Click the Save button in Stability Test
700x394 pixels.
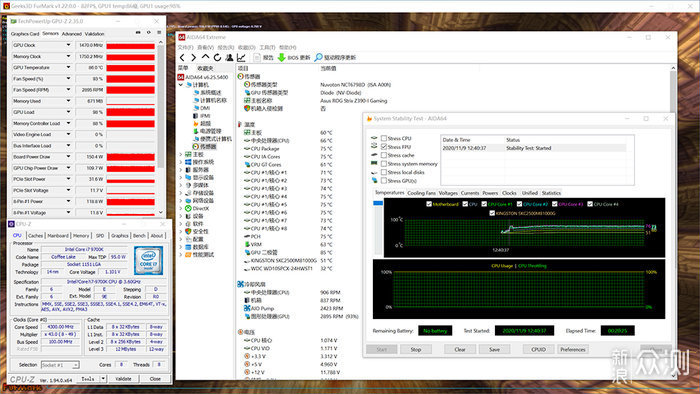coord(494,349)
